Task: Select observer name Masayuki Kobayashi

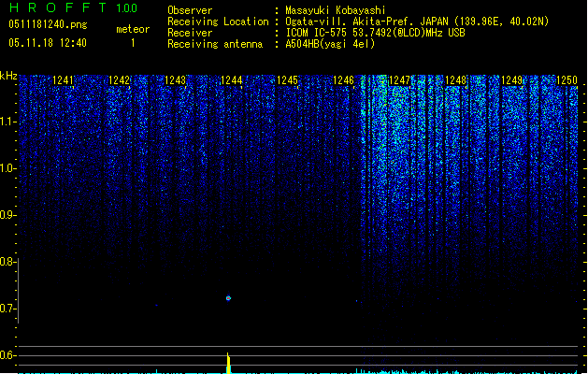Action: coord(336,10)
